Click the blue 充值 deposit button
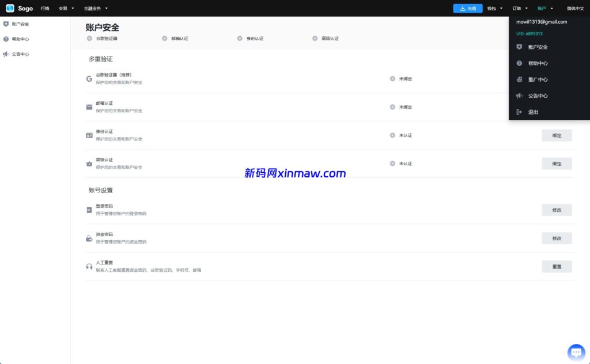The width and height of the screenshot is (590, 364). 468,9
